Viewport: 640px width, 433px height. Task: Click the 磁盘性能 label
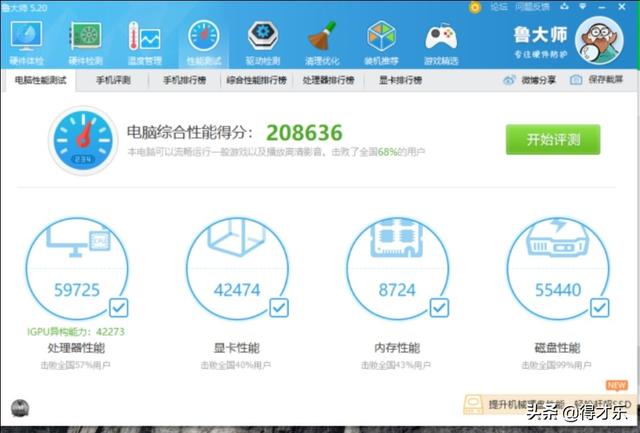point(558,348)
